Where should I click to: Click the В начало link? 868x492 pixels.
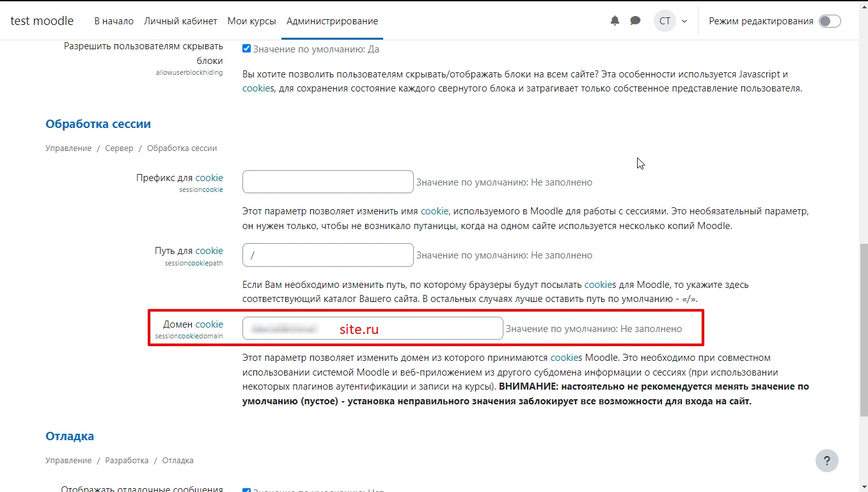(113, 20)
